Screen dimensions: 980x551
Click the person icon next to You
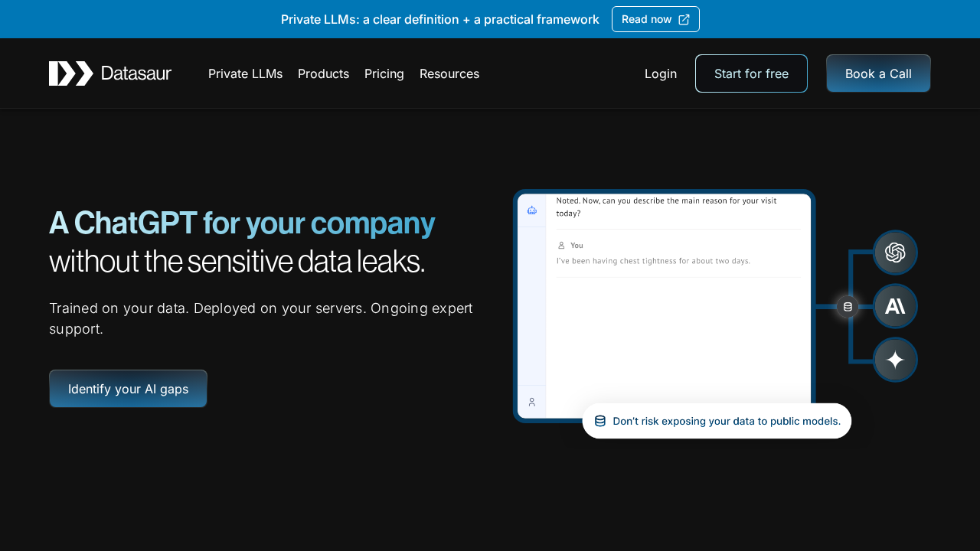[x=561, y=245]
